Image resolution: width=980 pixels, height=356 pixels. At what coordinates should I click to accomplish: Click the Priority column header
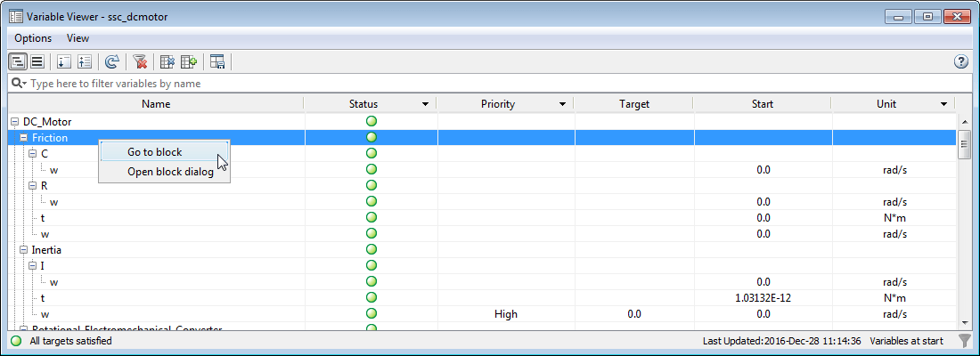click(505, 104)
